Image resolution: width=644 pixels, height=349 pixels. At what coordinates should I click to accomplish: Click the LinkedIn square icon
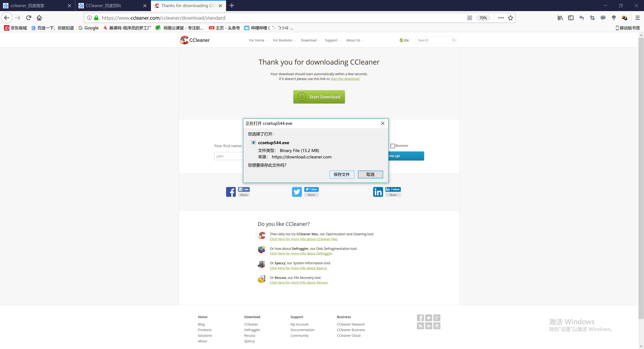(x=378, y=192)
